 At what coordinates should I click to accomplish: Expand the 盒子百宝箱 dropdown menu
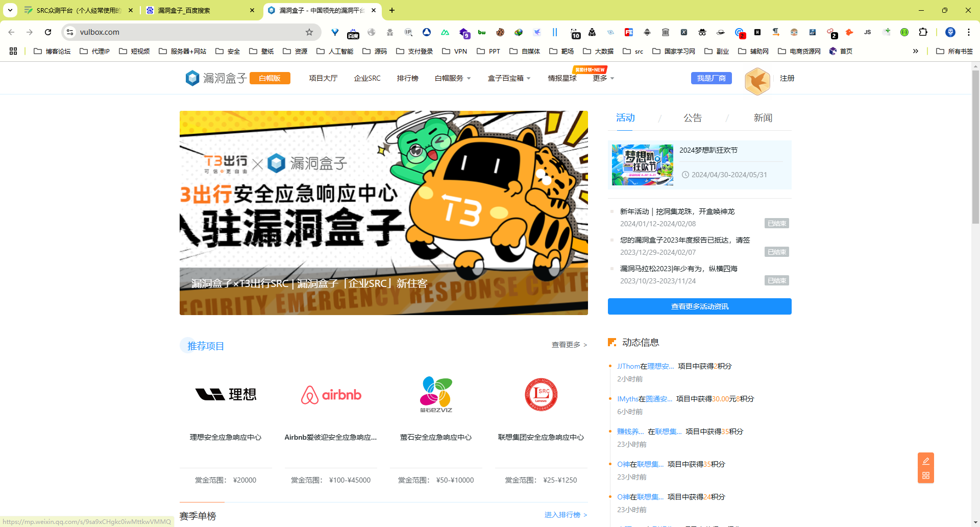pyautogui.click(x=509, y=78)
